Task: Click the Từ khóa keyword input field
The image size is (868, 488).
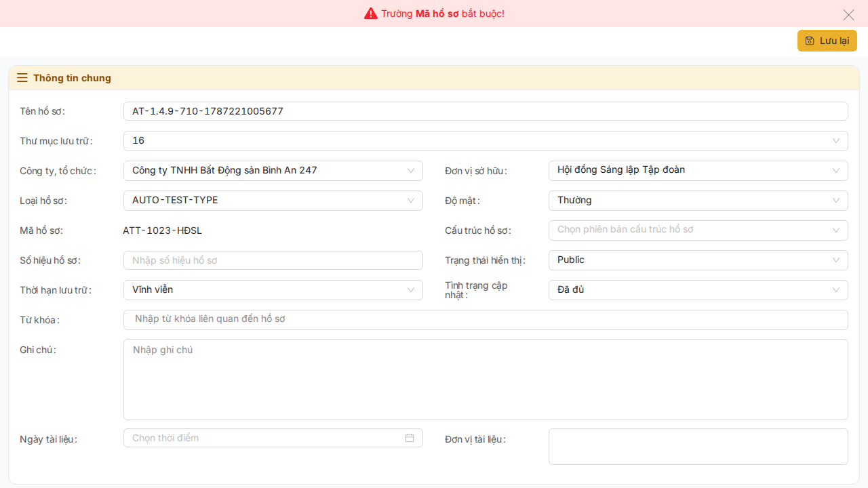Action: 486,320
